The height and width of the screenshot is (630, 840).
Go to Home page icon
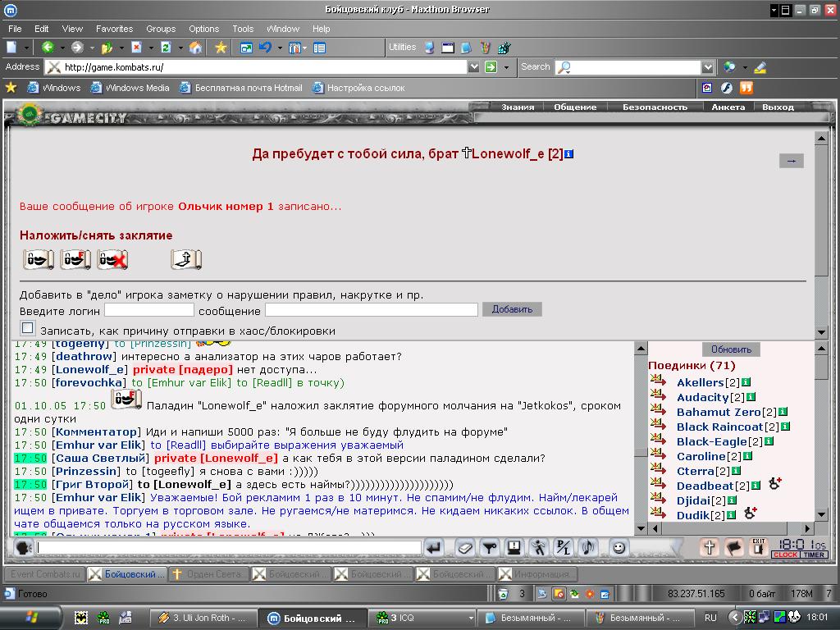tap(195, 48)
